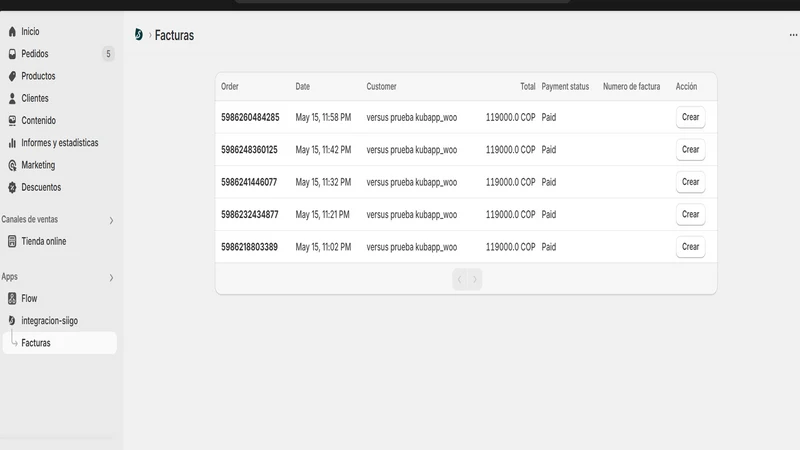Click the Payment status column header

point(565,87)
